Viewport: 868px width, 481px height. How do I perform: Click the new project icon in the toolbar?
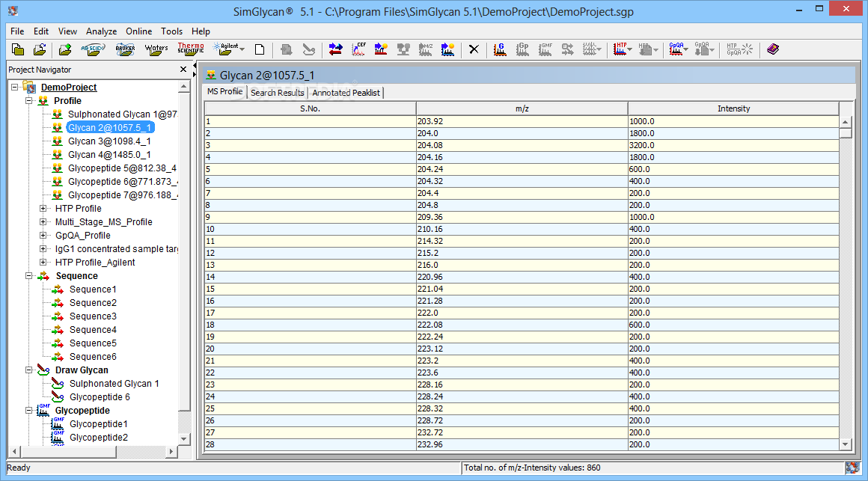click(18, 50)
